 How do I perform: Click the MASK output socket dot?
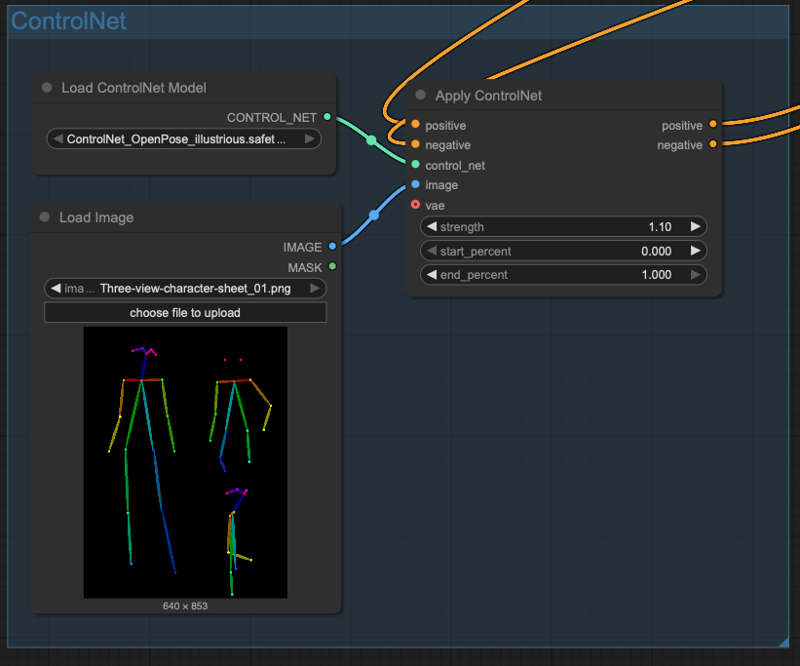tap(332, 267)
